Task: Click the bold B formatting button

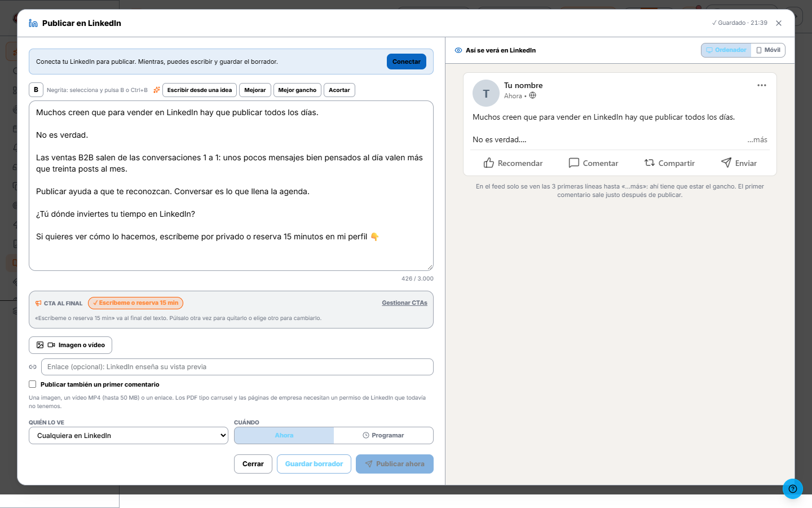Action: point(36,90)
